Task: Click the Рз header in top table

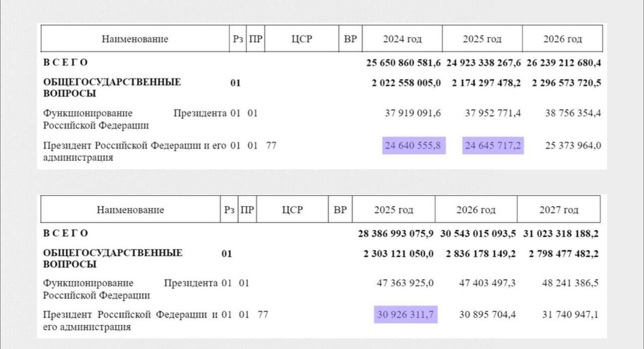Action: [x=238, y=39]
